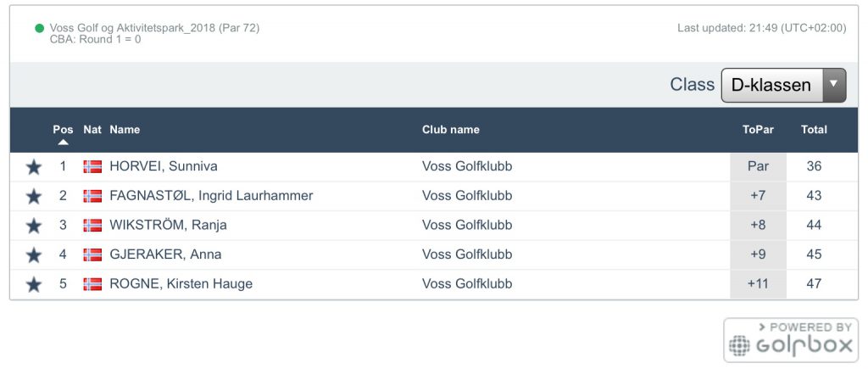Click the Powered by Golfbox logo

tap(790, 340)
